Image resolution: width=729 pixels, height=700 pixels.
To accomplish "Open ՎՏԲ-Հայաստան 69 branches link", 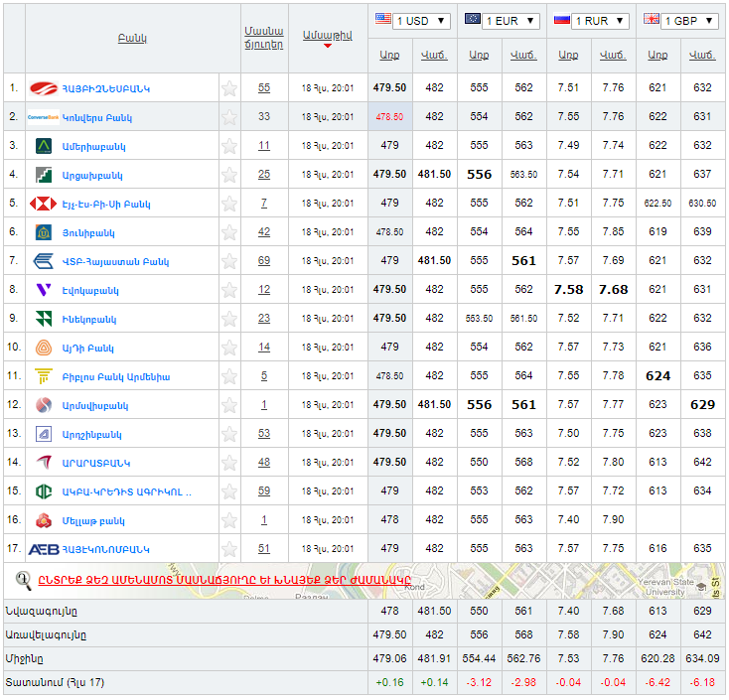I will click(x=264, y=261).
